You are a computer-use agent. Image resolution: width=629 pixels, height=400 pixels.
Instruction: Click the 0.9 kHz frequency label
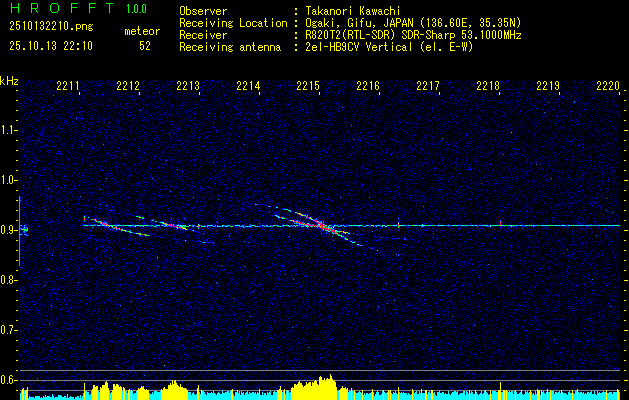pyautogui.click(x=8, y=230)
